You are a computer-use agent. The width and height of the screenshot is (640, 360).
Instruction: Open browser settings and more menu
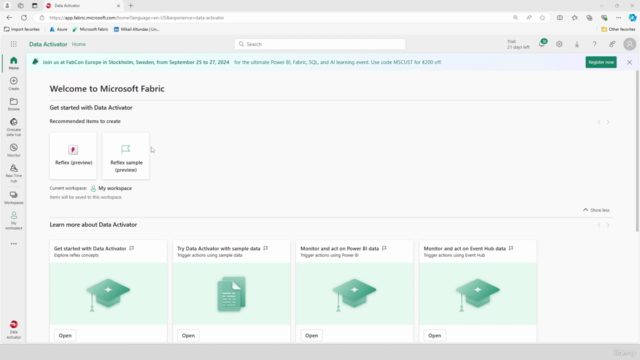(618, 18)
